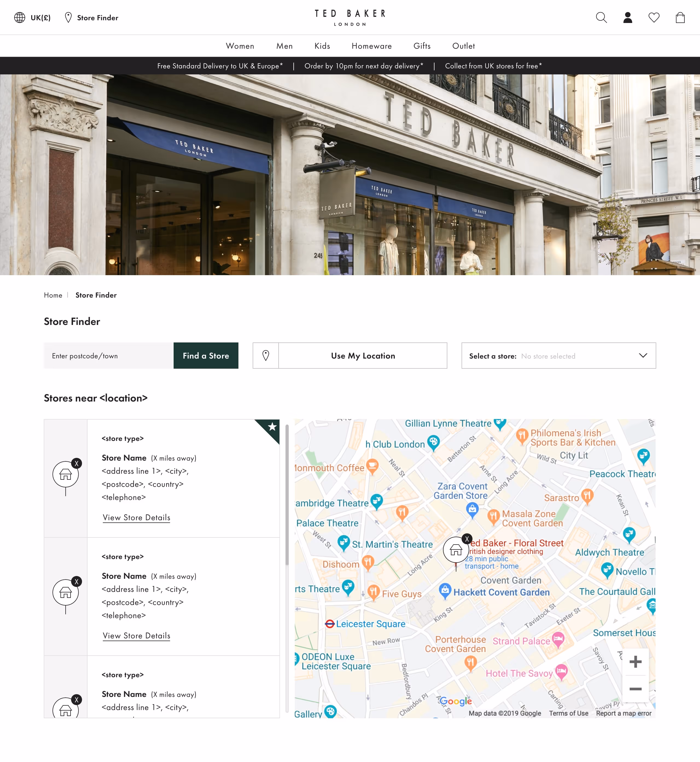Screen dimensions: 700x762
Task: Click Order by 10pm for next day delivery
Action: click(364, 66)
